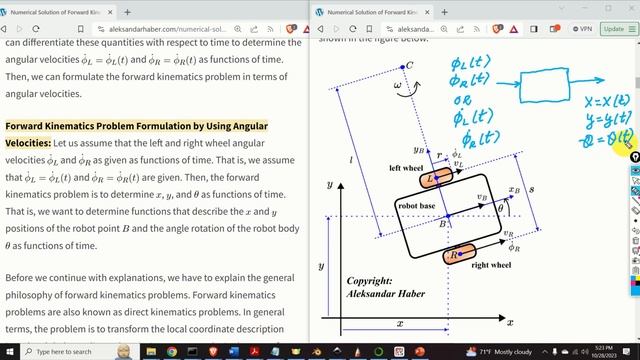Image resolution: width=640 pixels, height=360 pixels.
Task: Undo the last stroke in Epic Pen toolbar
Action: 636,231
